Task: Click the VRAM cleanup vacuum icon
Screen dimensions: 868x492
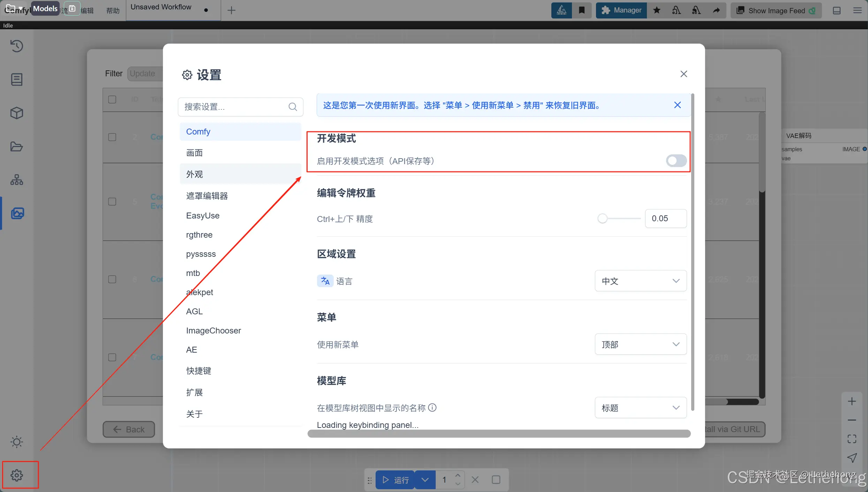Action: 677,10
